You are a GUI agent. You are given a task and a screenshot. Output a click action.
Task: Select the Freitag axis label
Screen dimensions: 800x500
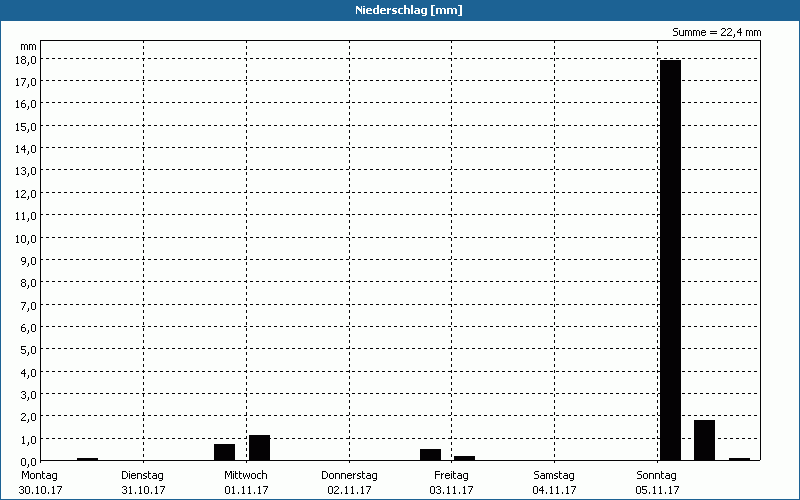coord(451,475)
